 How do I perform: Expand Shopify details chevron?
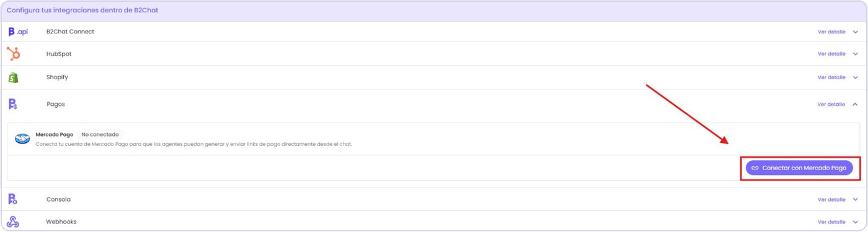(x=855, y=77)
